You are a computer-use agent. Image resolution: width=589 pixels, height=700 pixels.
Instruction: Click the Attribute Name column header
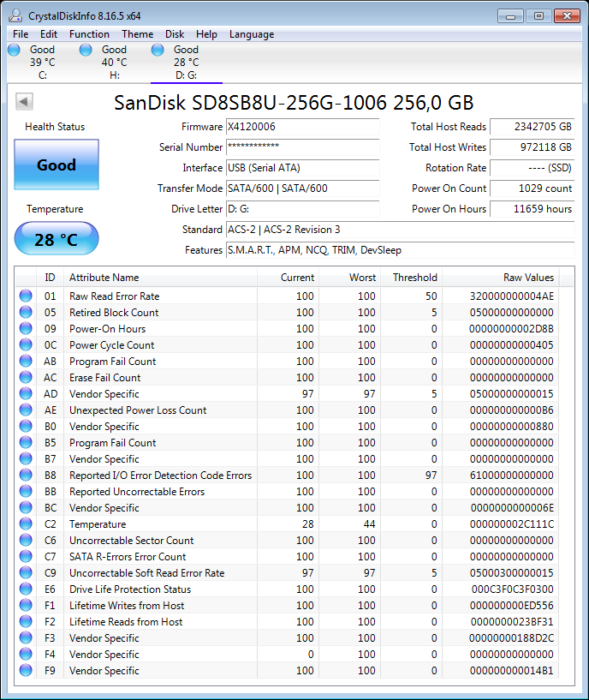(x=104, y=278)
